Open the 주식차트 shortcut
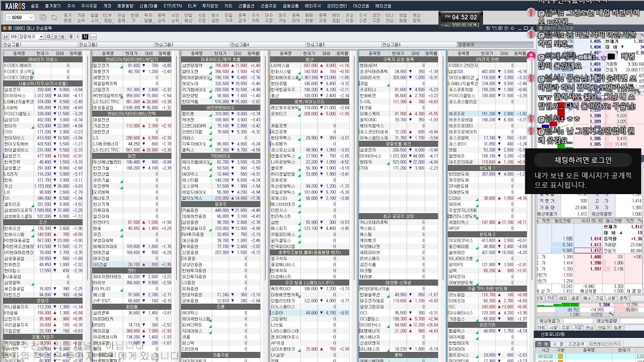 tap(256, 18)
